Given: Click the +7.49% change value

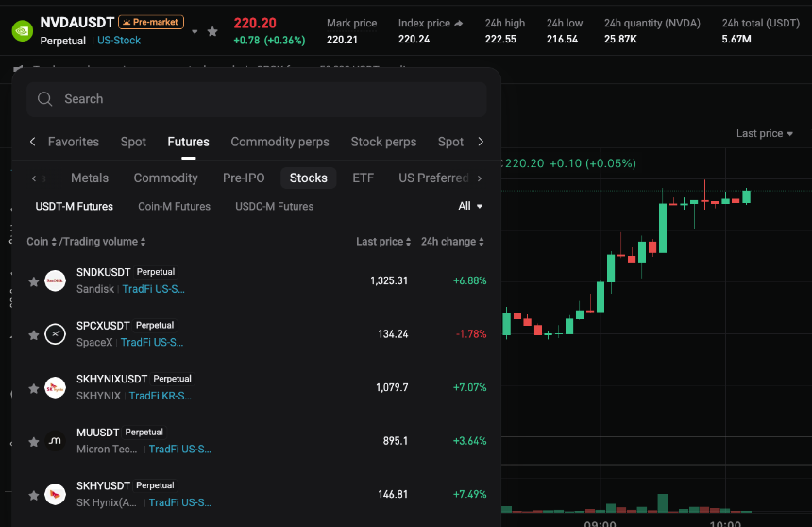Looking at the screenshot, I should [469, 494].
